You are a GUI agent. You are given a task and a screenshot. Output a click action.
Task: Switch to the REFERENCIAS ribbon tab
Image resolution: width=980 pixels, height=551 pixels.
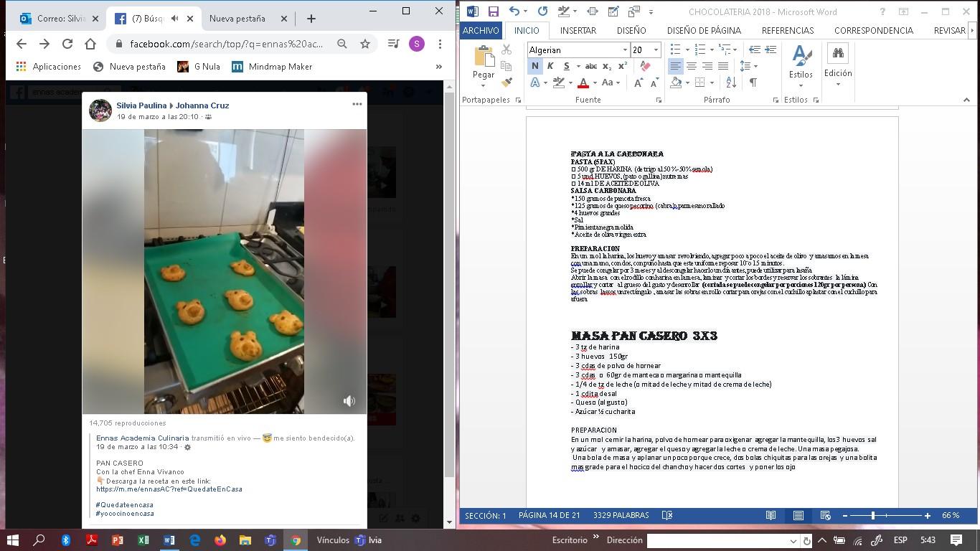[788, 30]
